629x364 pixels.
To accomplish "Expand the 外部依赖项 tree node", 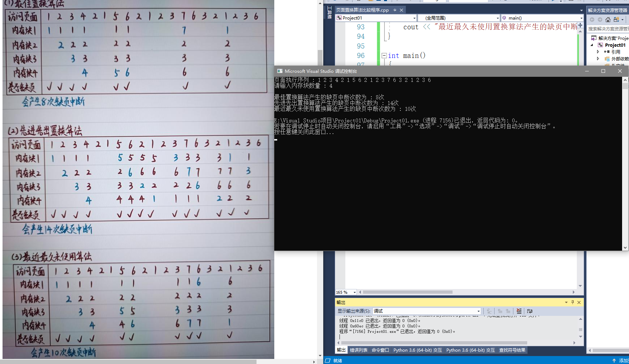I will pyautogui.click(x=598, y=59).
